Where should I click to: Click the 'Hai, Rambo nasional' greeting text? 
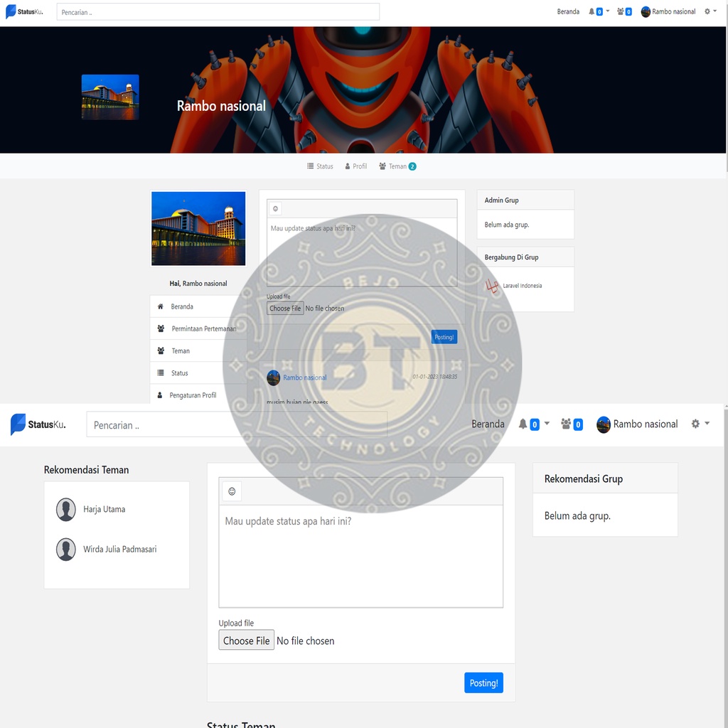coord(198,283)
